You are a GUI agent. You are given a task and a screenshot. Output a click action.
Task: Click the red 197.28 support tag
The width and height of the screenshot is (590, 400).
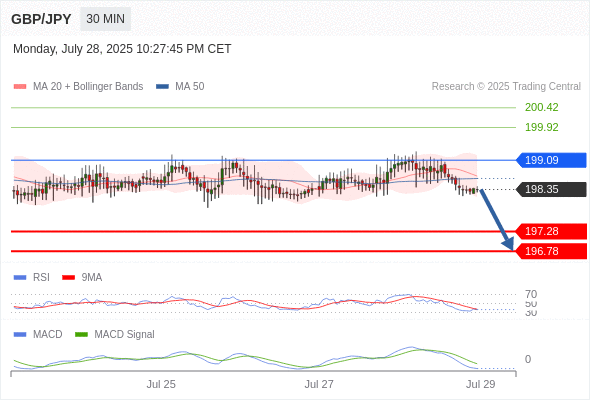point(551,231)
